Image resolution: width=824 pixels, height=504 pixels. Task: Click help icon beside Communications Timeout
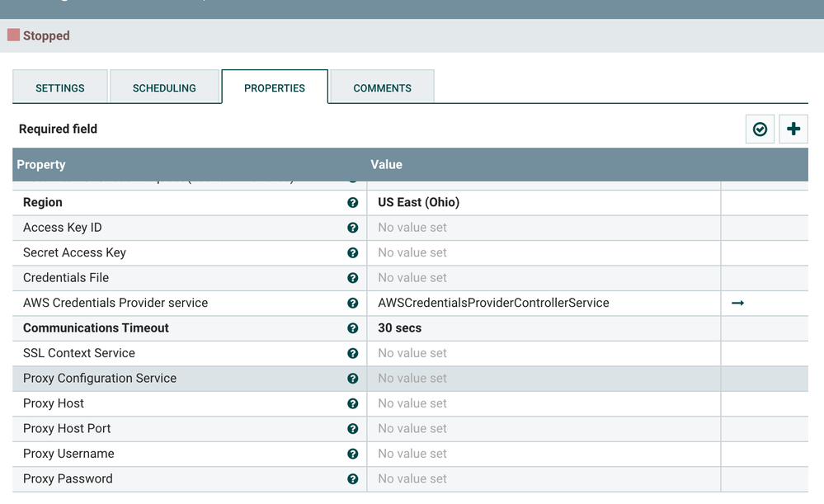pos(353,328)
